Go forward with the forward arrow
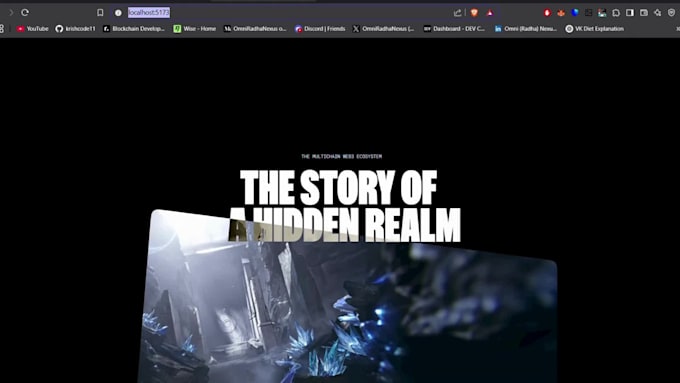The width and height of the screenshot is (680, 383). click(x=11, y=13)
